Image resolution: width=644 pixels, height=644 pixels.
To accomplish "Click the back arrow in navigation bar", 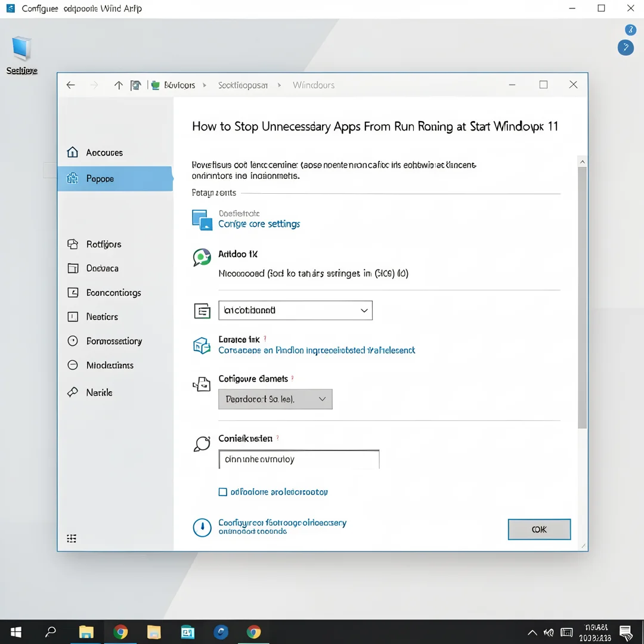I will tap(70, 85).
